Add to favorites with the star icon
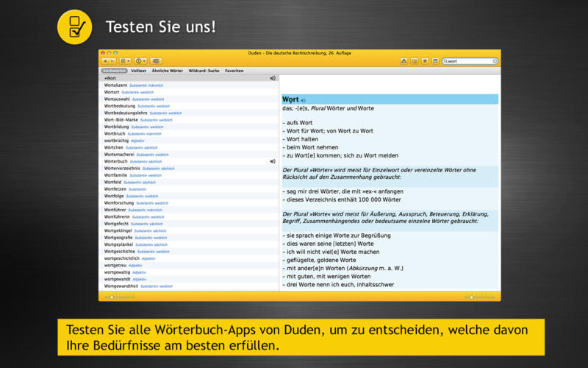Viewport: 588px width, 368px height. point(425,61)
